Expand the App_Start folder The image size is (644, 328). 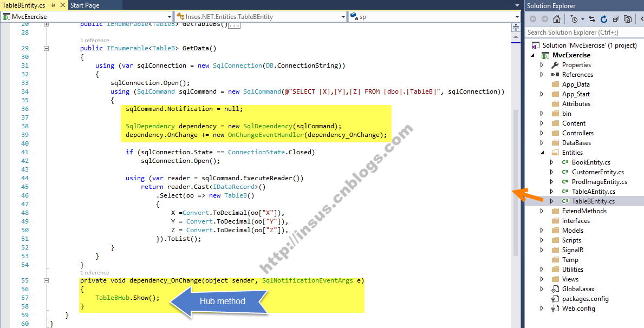coord(542,94)
